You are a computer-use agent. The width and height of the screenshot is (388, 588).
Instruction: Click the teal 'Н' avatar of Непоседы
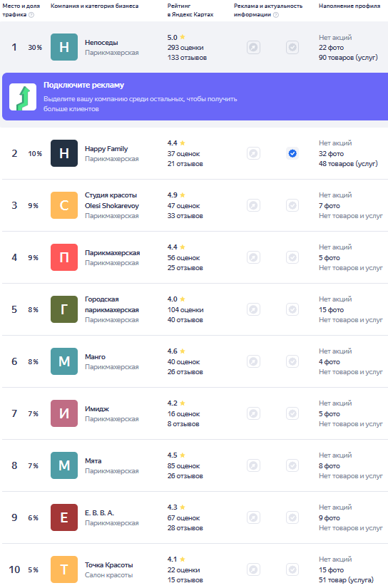64,47
